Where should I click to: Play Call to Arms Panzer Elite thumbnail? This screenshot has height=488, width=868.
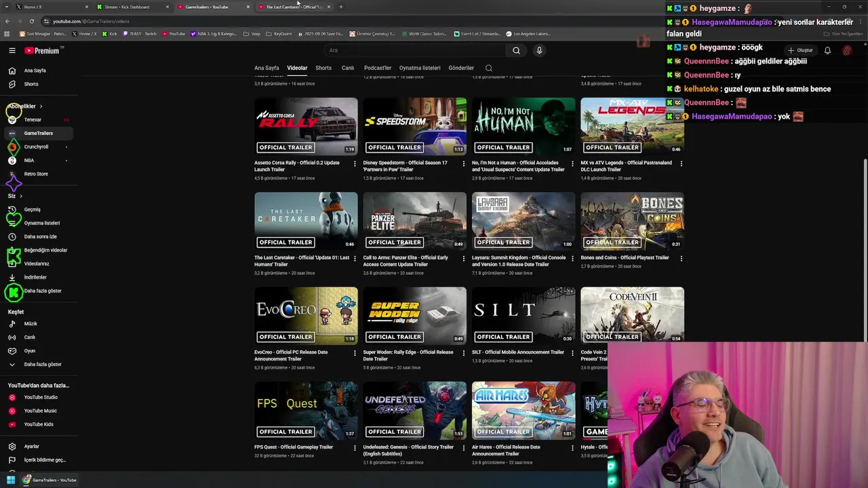pos(415,222)
